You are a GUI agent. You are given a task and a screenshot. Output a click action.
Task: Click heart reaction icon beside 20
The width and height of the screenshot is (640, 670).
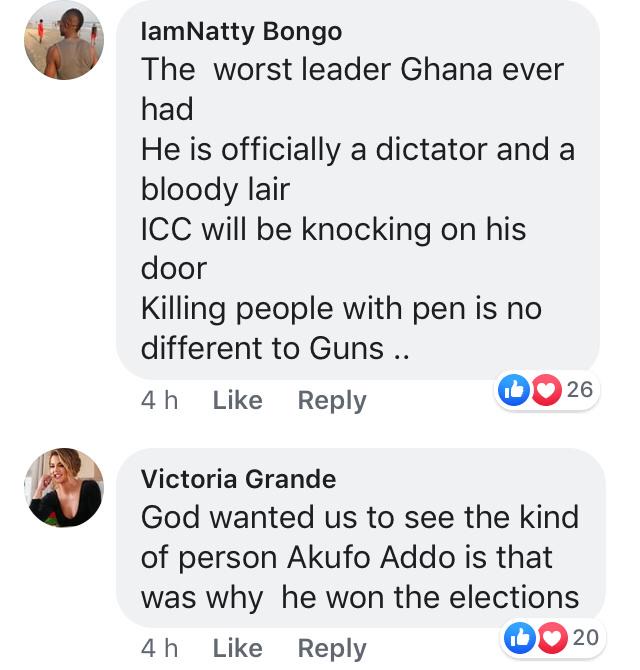click(x=552, y=638)
